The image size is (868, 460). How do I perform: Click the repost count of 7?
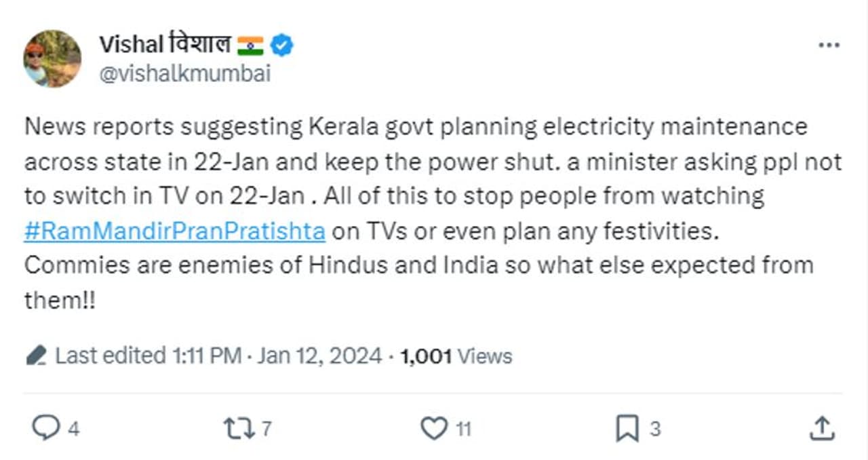[266, 429]
